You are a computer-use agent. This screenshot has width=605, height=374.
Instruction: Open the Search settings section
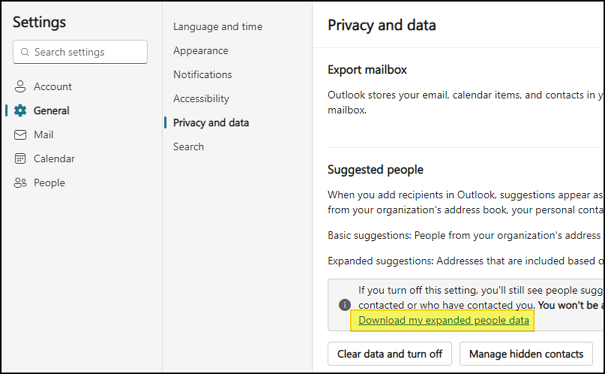tap(188, 147)
